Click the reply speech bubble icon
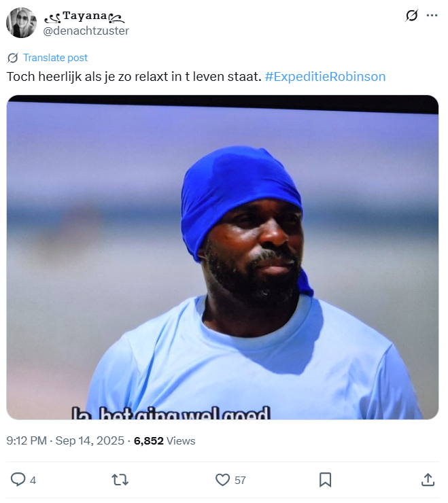Viewport: 448px width, 503px height. [x=18, y=480]
